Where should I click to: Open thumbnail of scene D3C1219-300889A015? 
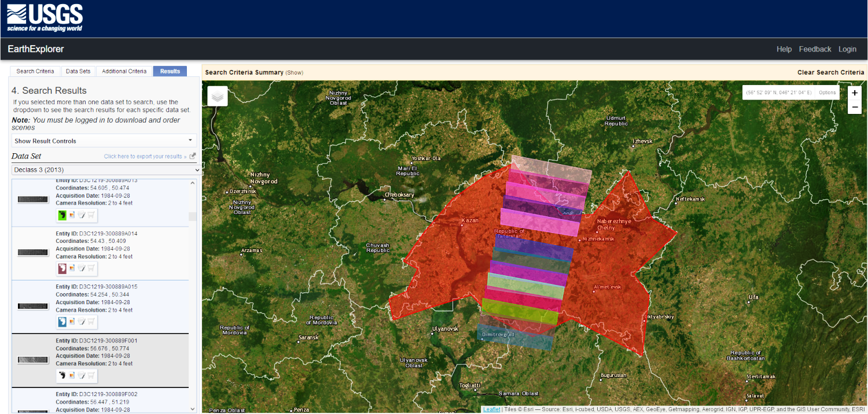(33, 306)
